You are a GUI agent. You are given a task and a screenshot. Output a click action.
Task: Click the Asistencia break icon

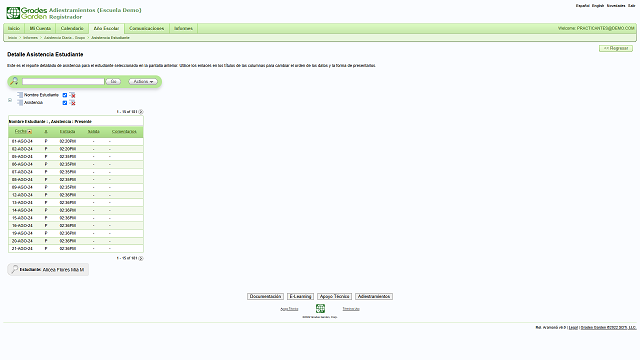coord(20,103)
